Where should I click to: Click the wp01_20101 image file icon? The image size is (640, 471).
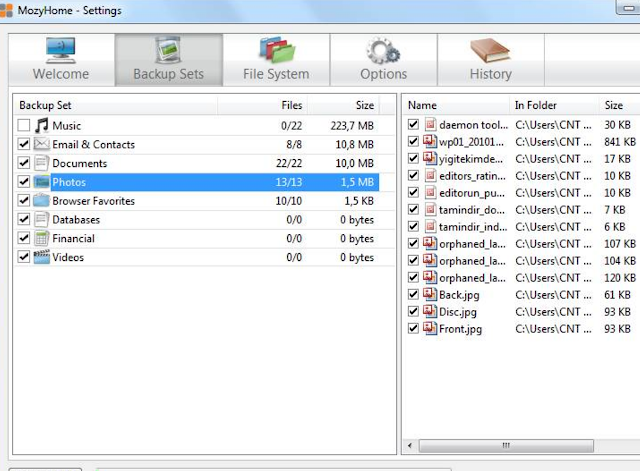pos(430,141)
